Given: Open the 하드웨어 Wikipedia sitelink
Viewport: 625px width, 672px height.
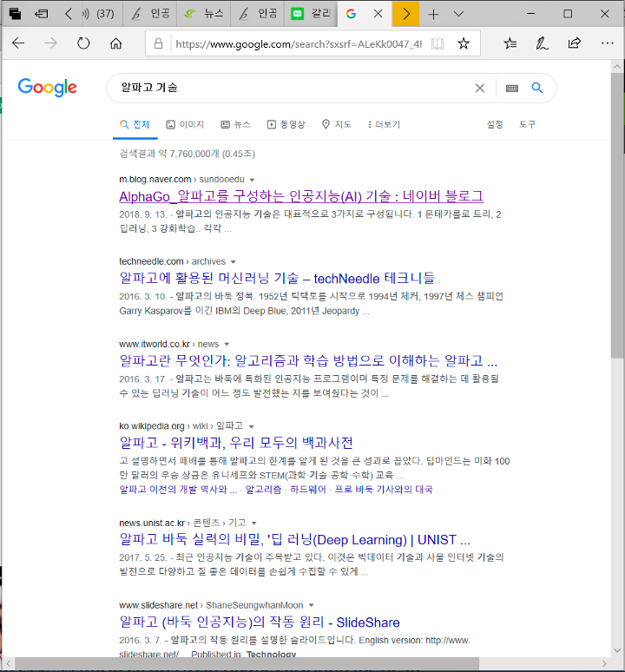Looking at the screenshot, I should (307, 489).
